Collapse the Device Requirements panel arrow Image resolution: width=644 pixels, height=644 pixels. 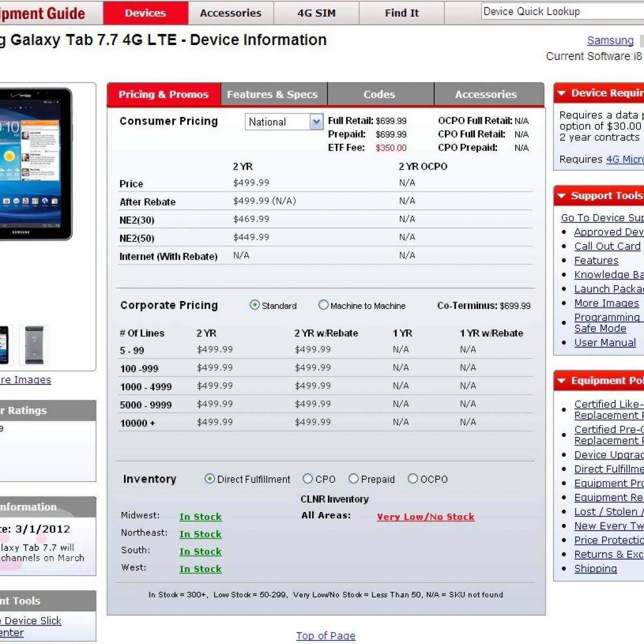(x=561, y=93)
